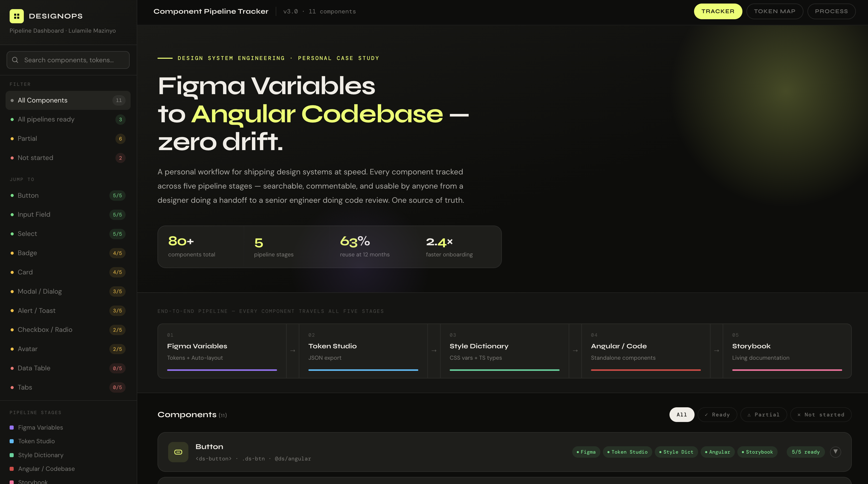Image resolution: width=868 pixels, height=484 pixels.
Task: Jump to Avatar component
Action: point(68,349)
